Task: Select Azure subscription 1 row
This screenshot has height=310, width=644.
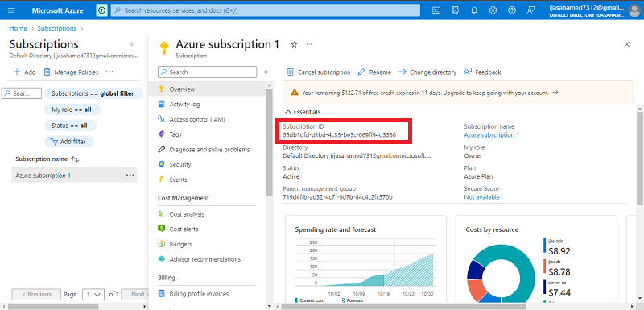Action: click(74, 176)
